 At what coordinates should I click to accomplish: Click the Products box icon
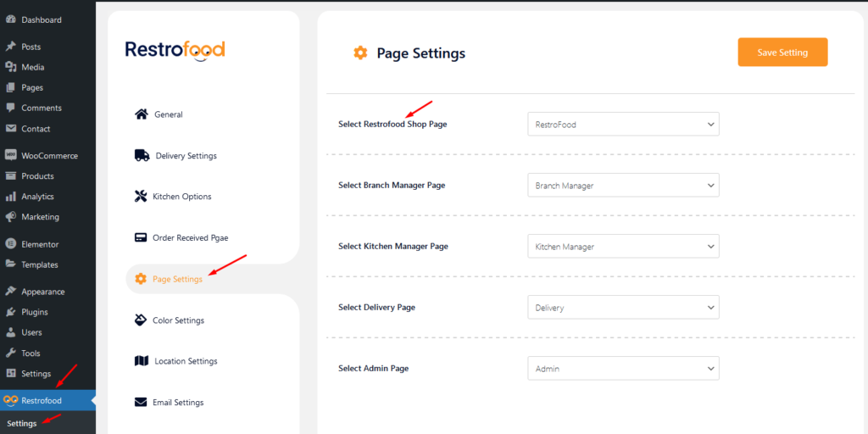tap(10, 176)
